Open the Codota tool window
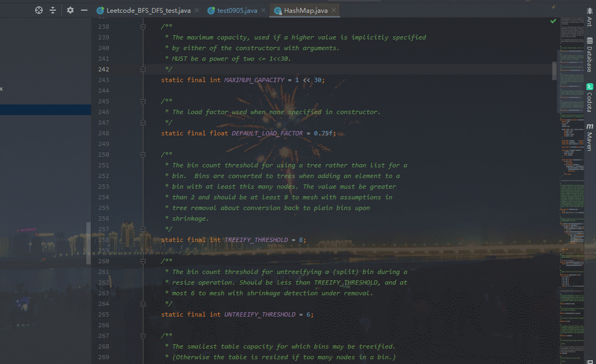Image resolution: width=596 pixels, height=364 pixels. [x=590, y=98]
